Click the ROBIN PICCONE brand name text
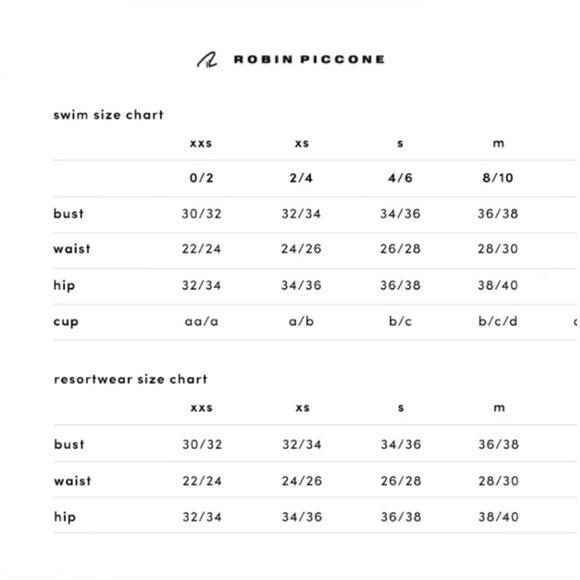580x580 pixels. pos(309,59)
